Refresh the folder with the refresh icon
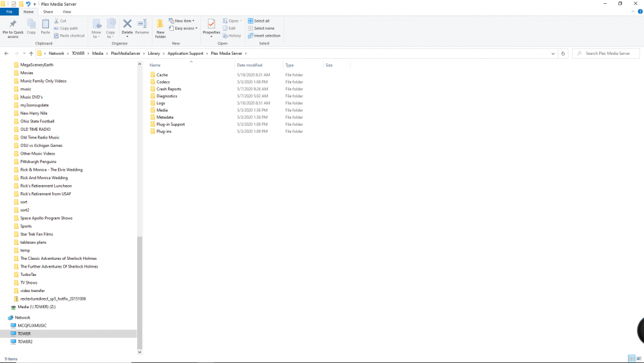Screen dimensions: 644x363 coord(563,54)
